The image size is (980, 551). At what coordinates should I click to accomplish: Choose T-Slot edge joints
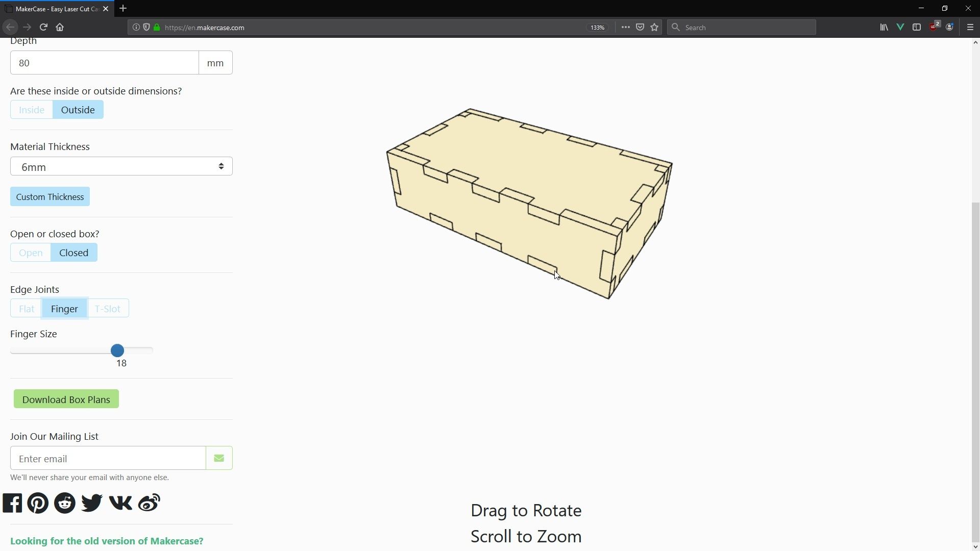(x=108, y=308)
